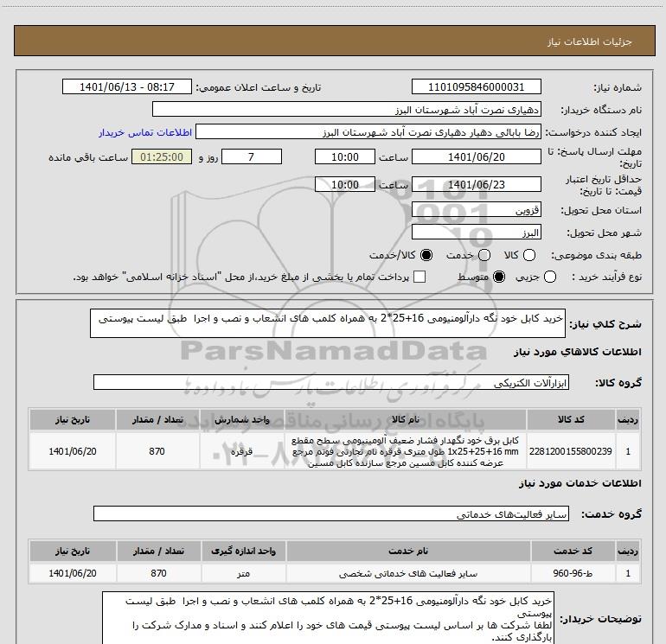Click remaining time 01:25:00 field
Image resolution: width=666 pixels, height=644 pixels.
coord(162,156)
